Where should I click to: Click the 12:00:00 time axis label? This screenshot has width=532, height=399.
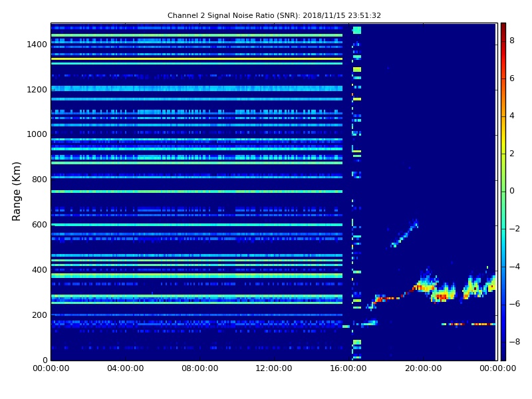274,368
